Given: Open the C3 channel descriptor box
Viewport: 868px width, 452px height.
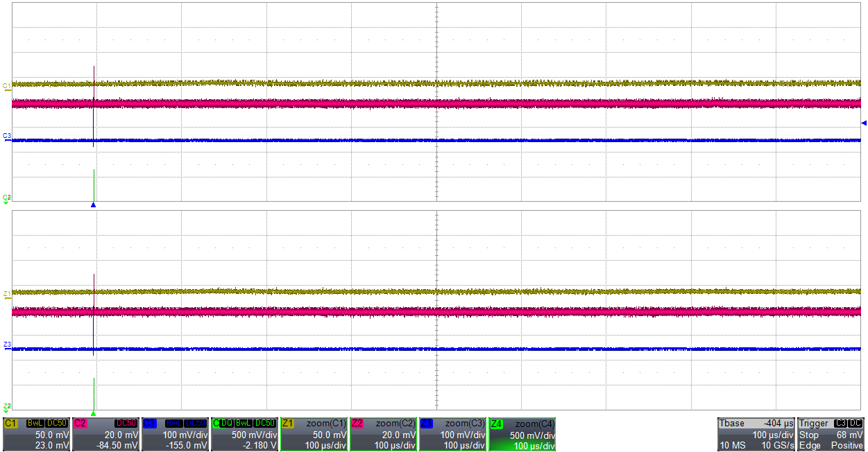Looking at the screenshot, I should click(176, 434).
